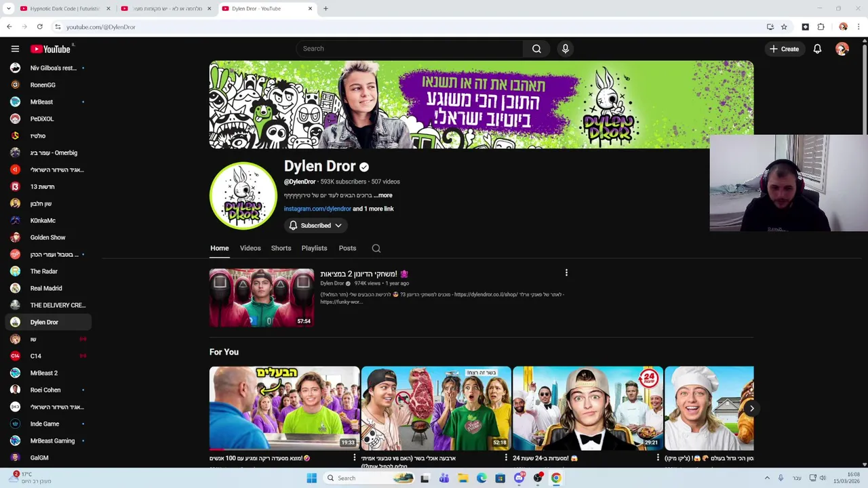
Task: Open File Explorer from taskbar
Action: 462,478
